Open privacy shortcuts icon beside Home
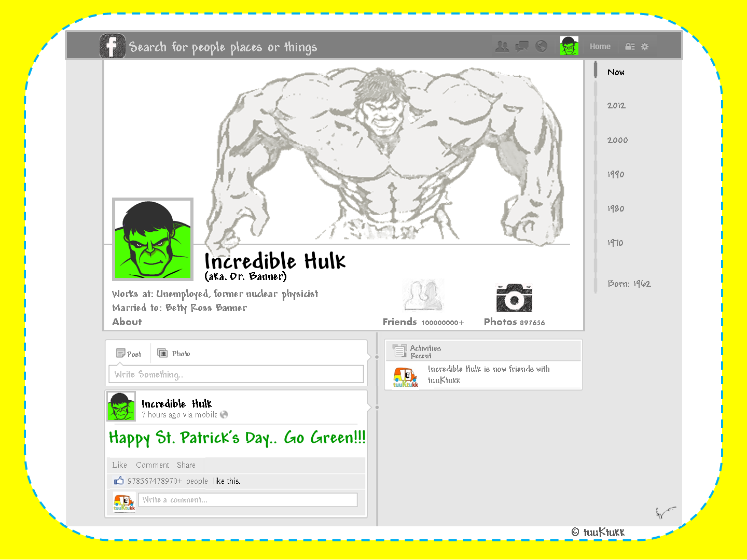Image resolution: width=747 pixels, height=560 pixels. tap(630, 47)
